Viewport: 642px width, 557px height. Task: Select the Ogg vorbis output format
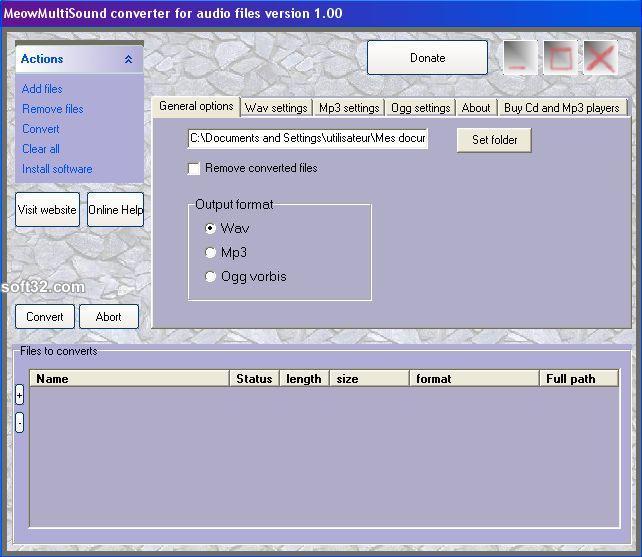(210, 276)
